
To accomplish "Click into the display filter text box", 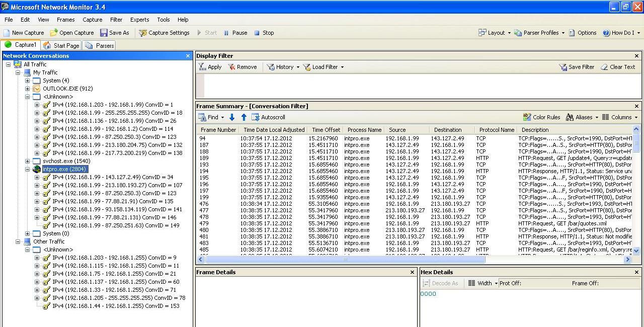I will pyautogui.click(x=423, y=86).
